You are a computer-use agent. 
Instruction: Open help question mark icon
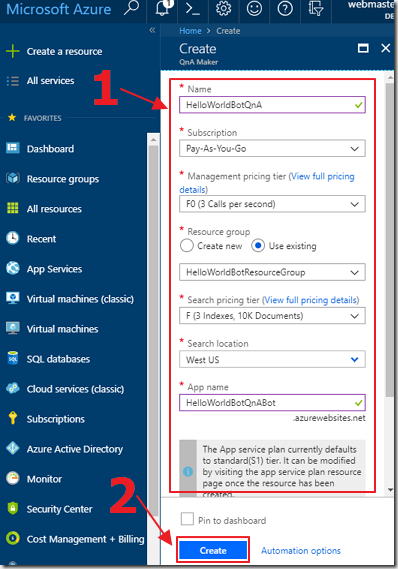(x=285, y=8)
